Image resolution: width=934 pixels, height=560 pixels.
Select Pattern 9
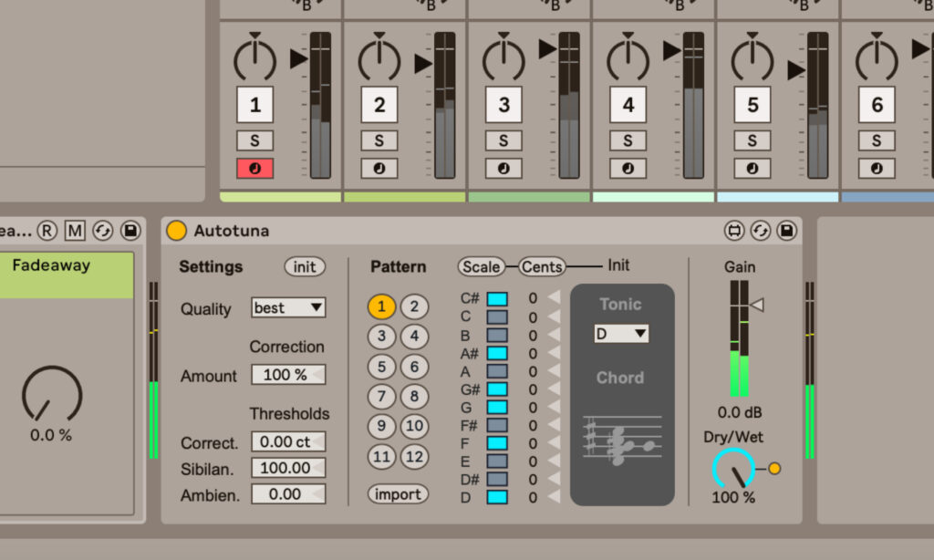(x=382, y=426)
